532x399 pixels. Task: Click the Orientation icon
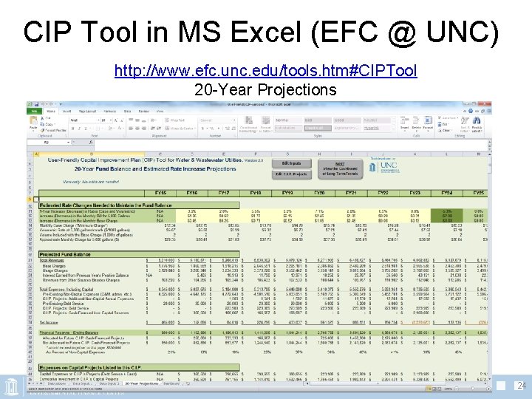(x=153, y=120)
